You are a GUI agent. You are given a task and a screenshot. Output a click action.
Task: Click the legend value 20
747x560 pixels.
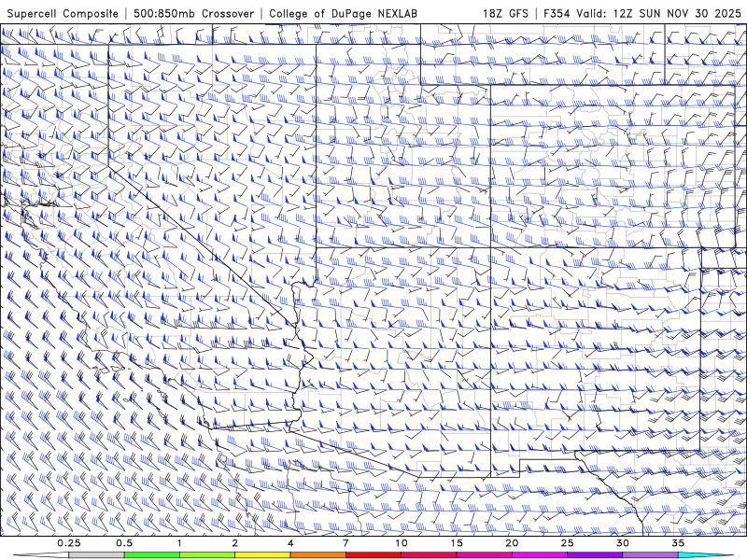512,543
